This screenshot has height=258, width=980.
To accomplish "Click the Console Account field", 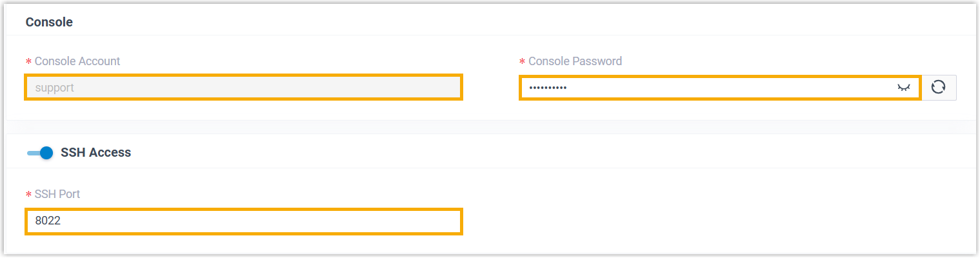I will [x=243, y=88].
